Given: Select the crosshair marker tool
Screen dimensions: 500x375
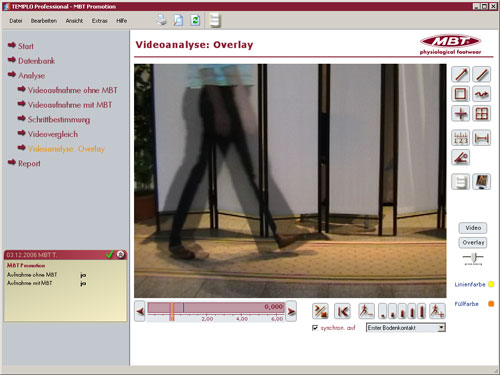Looking at the screenshot, I should (461, 113).
